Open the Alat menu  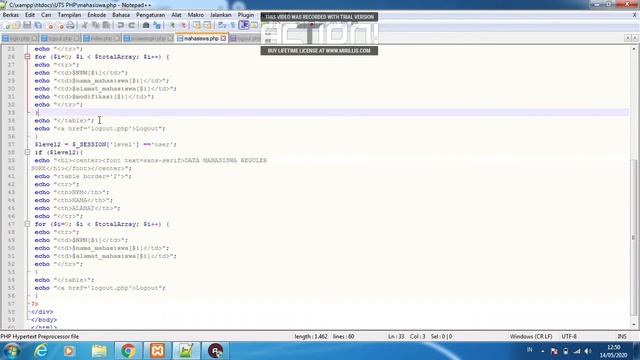pyautogui.click(x=176, y=15)
